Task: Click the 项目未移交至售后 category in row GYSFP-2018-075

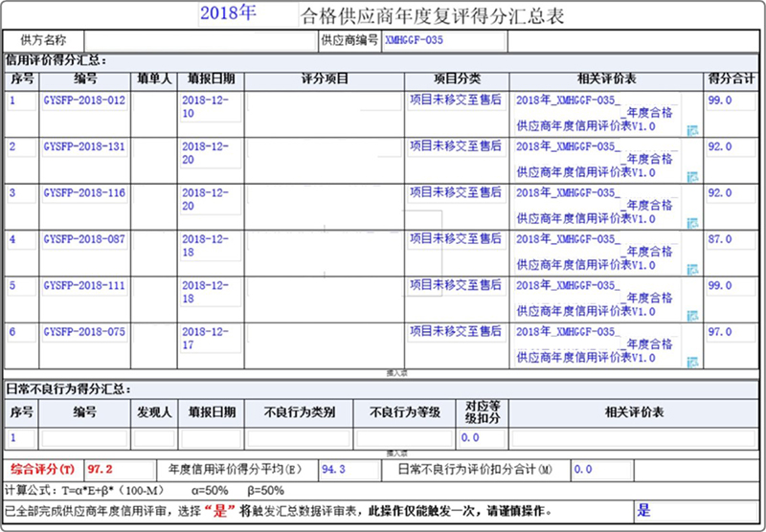Action: tap(456, 332)
